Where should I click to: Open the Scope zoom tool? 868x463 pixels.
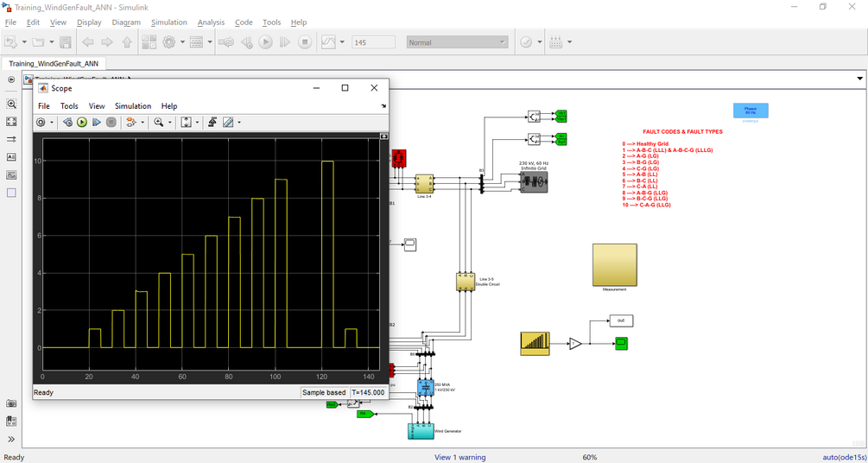(159, 123)
